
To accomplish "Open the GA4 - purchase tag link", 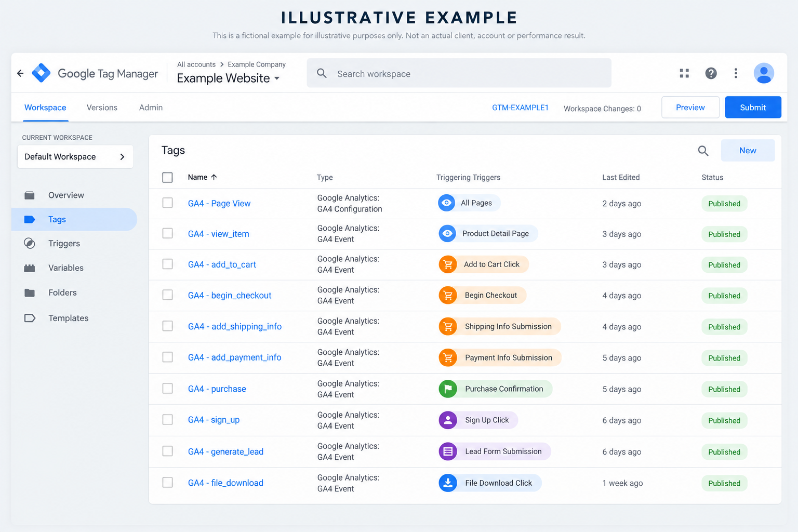I will 217,389.
